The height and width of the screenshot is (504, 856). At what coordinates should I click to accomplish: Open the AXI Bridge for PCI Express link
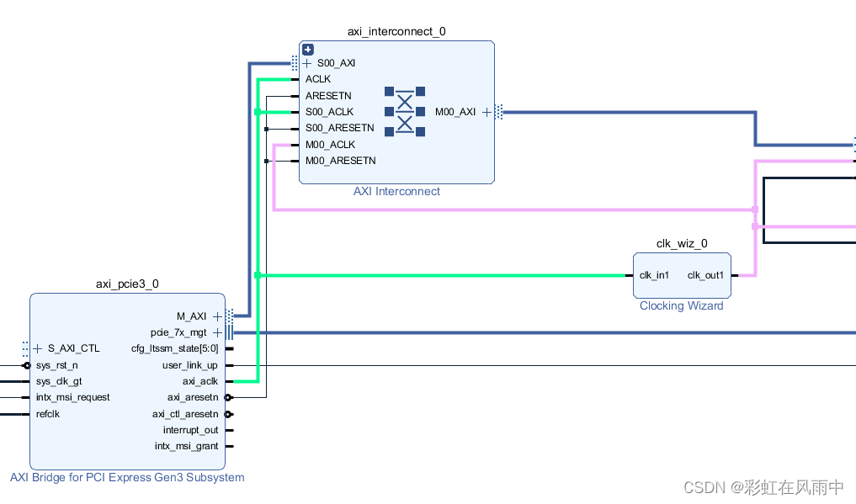point(127,477)
